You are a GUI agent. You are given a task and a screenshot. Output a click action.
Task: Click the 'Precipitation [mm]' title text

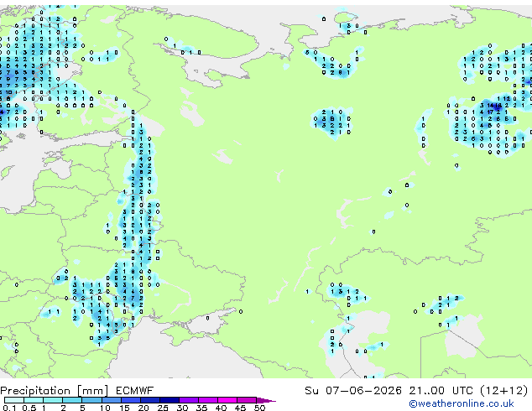tap(55, 391)
